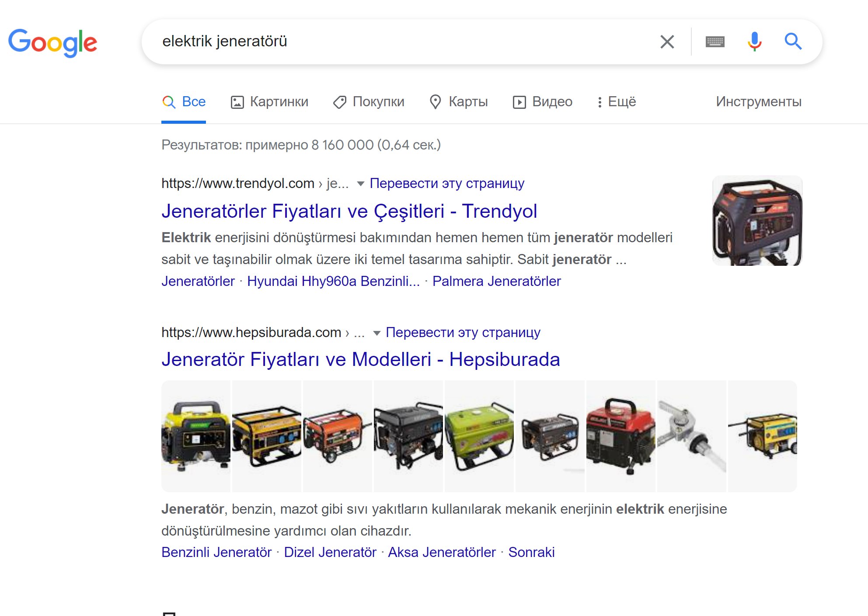868x616 pixels.
Task: Click the Google logo
Action: tap(52, 43)
